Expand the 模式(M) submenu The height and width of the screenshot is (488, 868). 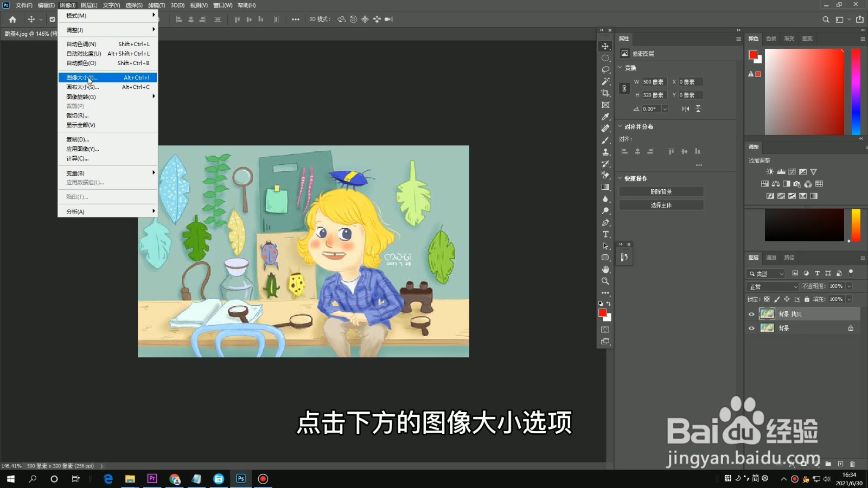point(107,16)
